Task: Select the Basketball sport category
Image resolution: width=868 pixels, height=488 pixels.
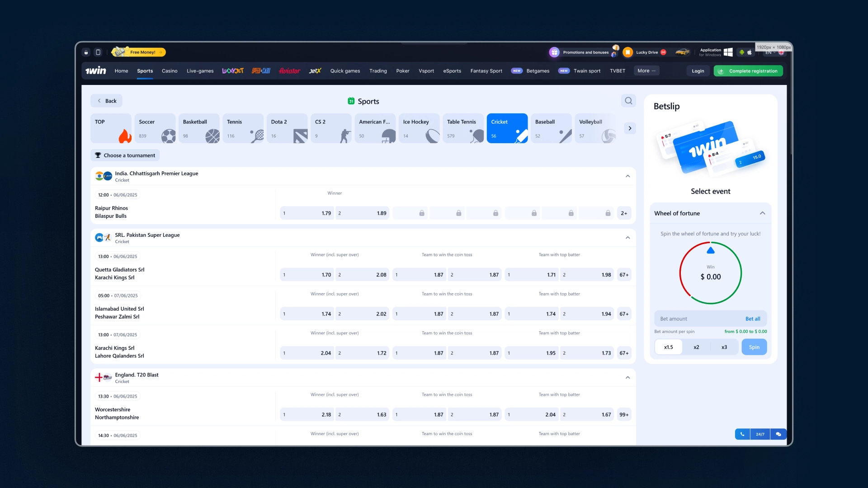Action: coord(199,128)
